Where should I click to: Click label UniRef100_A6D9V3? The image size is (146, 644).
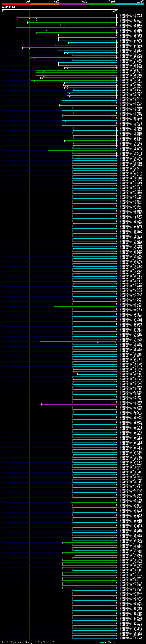point(131,148)
